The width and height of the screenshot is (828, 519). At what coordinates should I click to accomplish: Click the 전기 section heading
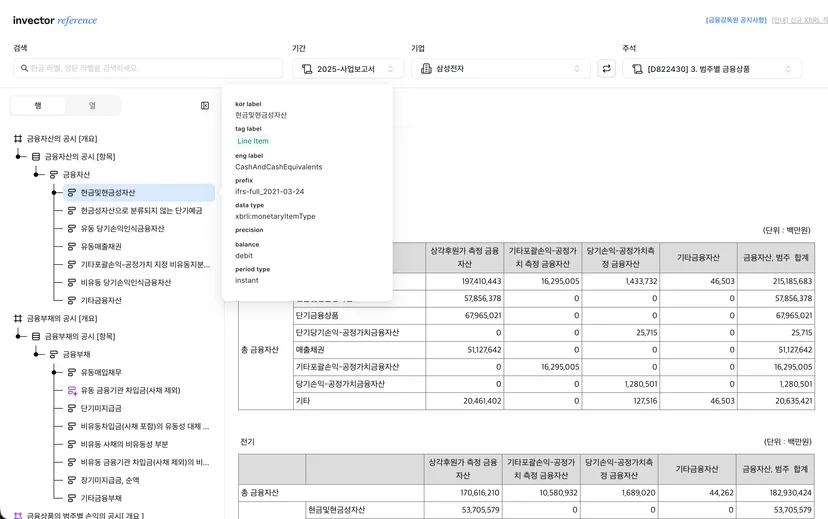(x=248, y=442)
